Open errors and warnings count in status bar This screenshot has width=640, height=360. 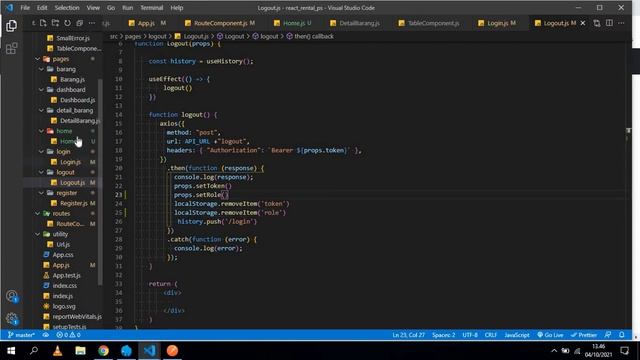tap(68, 335)
